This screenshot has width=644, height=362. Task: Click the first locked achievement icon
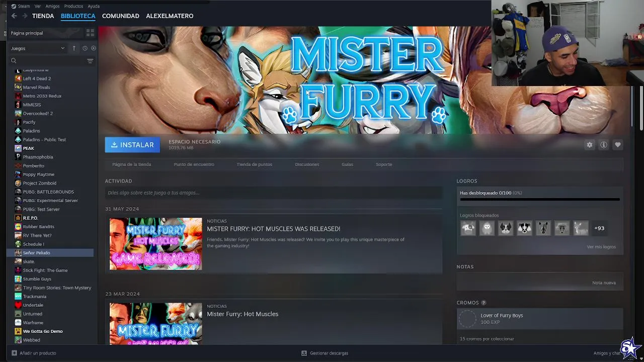pyautogui.click(x=468, y=228)
